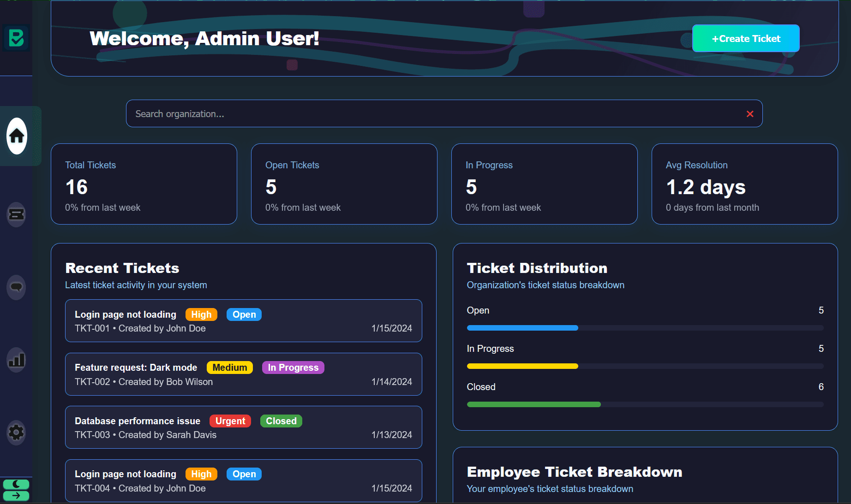
Task: Open the Settings gear sidebar icon
Action: (x=17, y=433)
